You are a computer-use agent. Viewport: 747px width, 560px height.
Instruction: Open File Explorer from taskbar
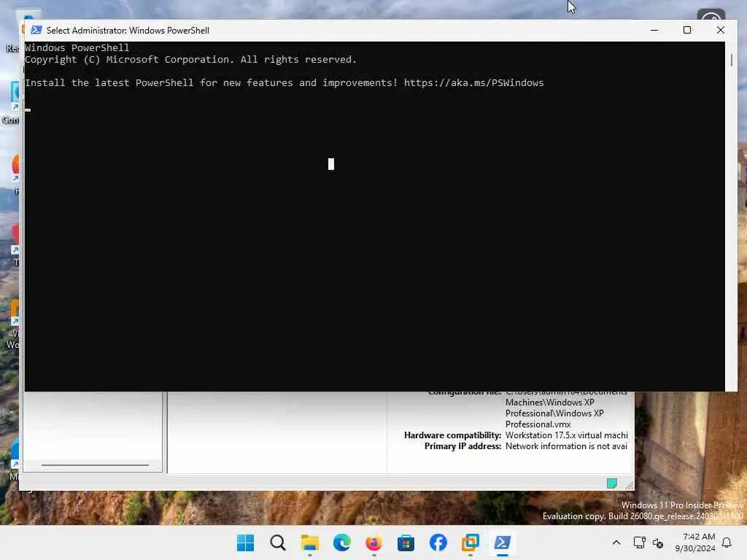click(309, 542)
